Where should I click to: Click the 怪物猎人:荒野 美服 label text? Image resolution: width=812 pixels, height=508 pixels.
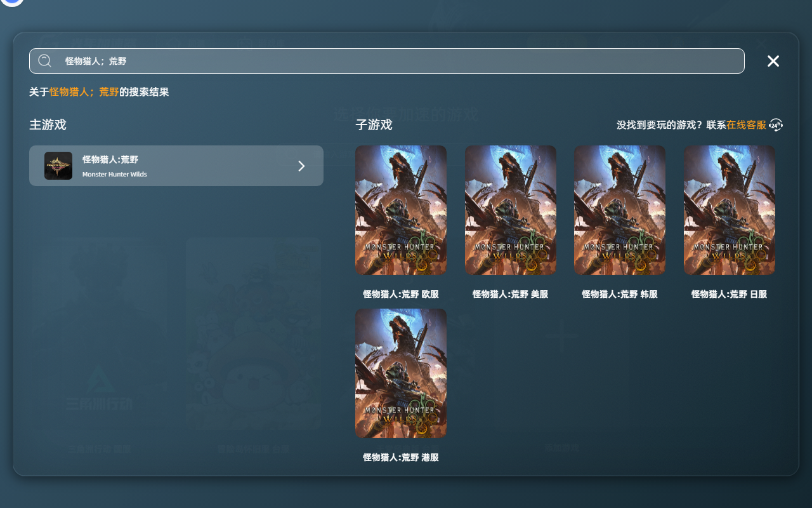[x=511, y=295]
